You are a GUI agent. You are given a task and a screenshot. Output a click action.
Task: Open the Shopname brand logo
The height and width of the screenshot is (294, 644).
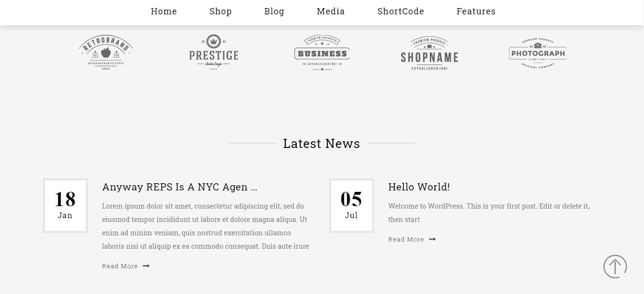pyautogui.click(x=429, y=53)
